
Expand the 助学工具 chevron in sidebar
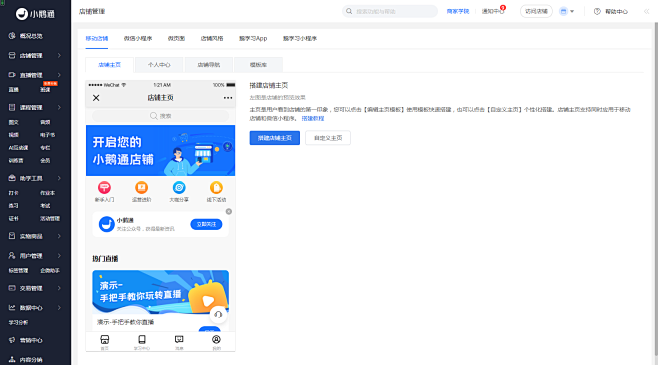(59, 178)
